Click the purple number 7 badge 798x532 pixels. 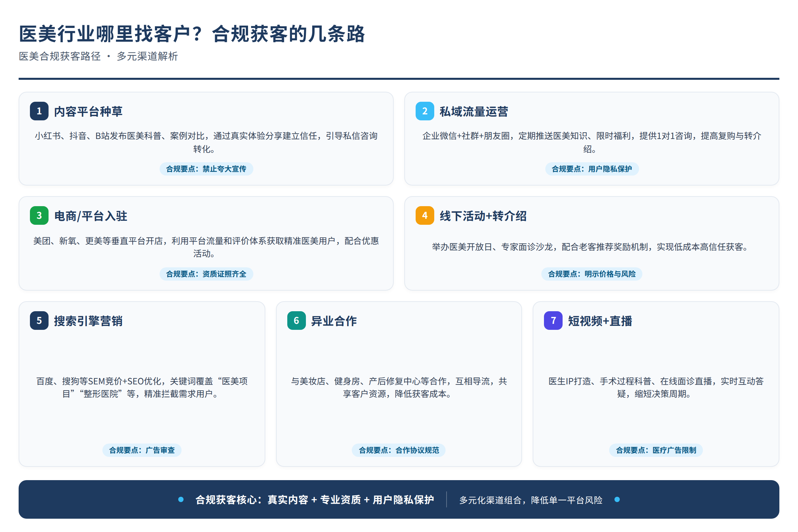coord(553,321)
